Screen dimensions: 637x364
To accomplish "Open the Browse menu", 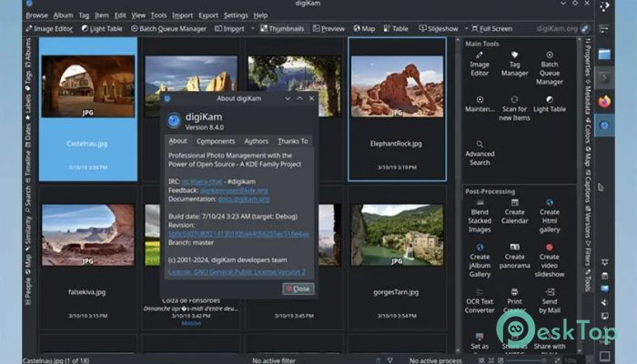I will click(x=36, y=15).
